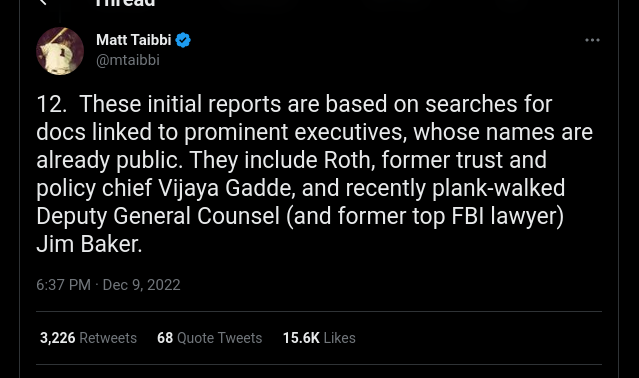Visit the @mtaibbi handle profile

128,60
